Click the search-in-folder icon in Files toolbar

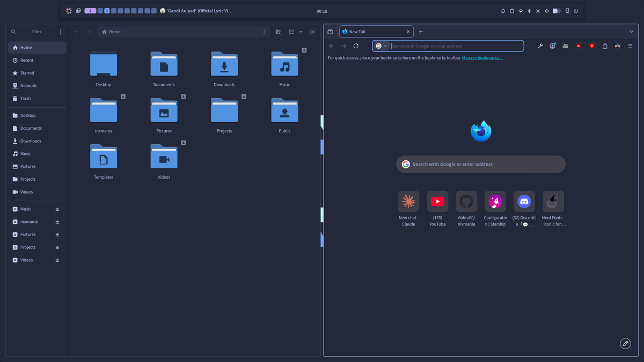(x=278, y=32)
